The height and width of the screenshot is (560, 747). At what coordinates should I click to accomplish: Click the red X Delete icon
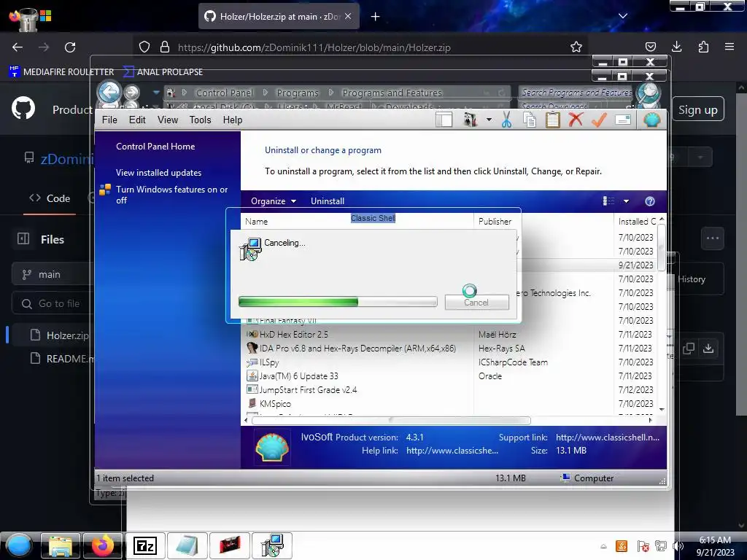pos(576,119)
